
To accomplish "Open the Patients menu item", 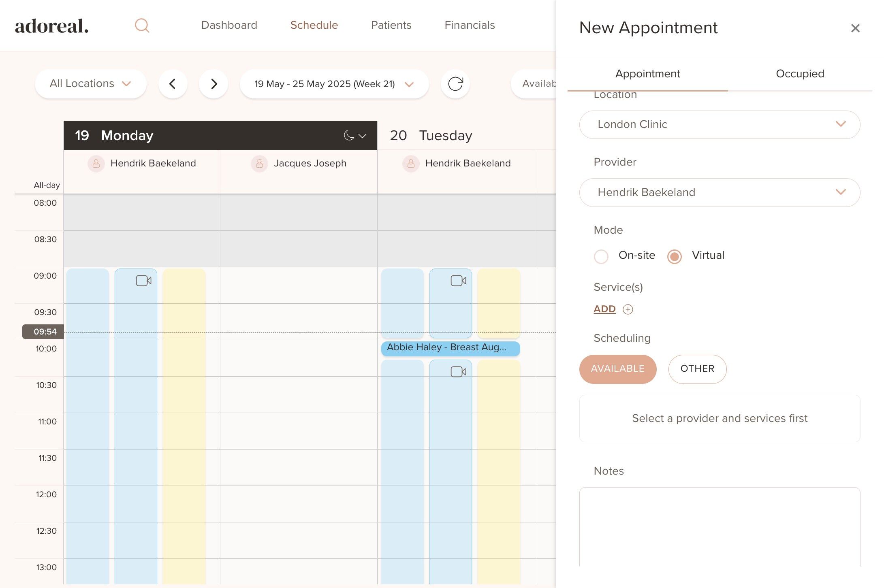I will (391, 25).
